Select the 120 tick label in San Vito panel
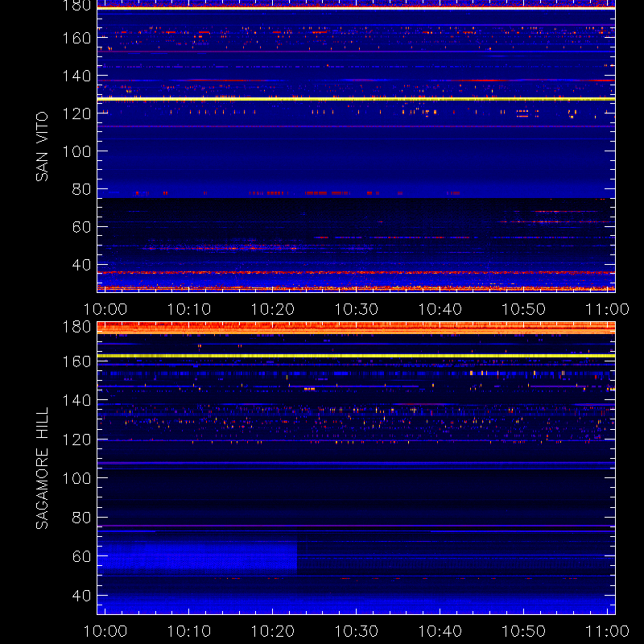 (x=76, y=114)
